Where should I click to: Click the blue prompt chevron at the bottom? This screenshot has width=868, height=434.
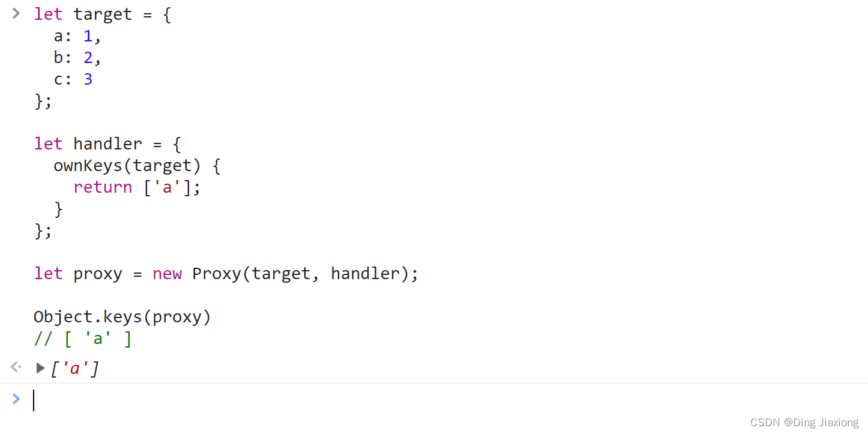tap(16, 399)
